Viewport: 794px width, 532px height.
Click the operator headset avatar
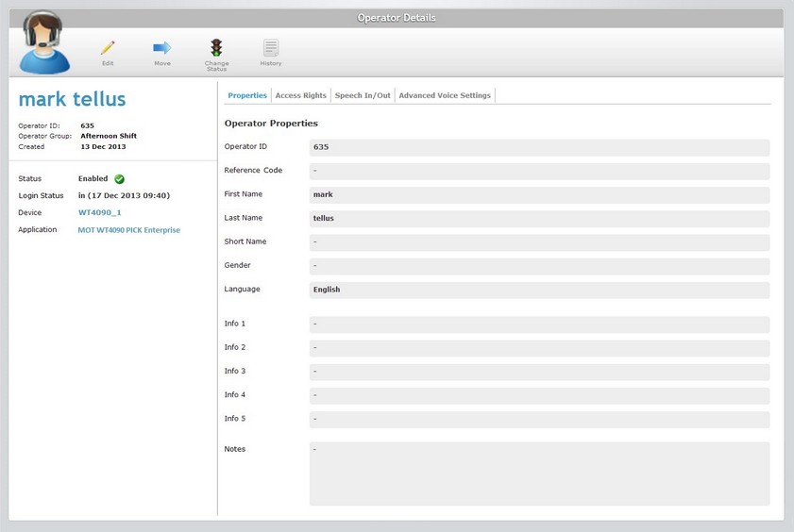click(44, 43)
